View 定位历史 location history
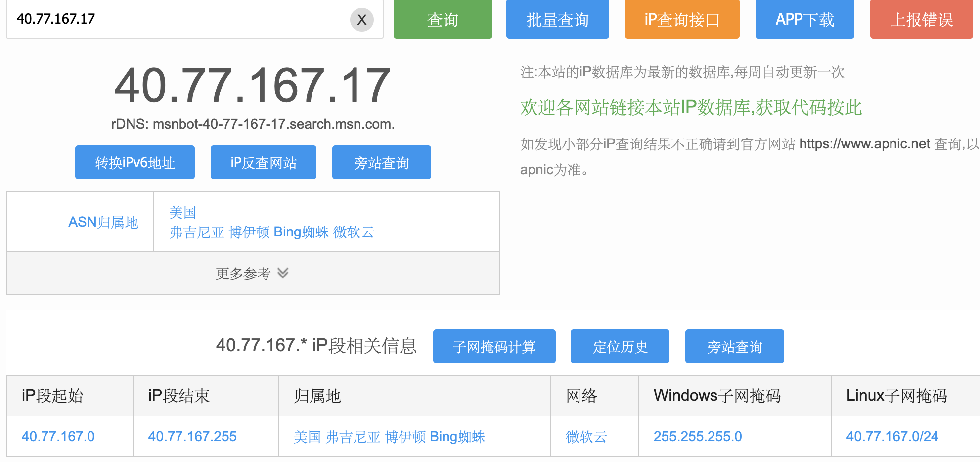This screenshot has width=980, height=462. 620,346
